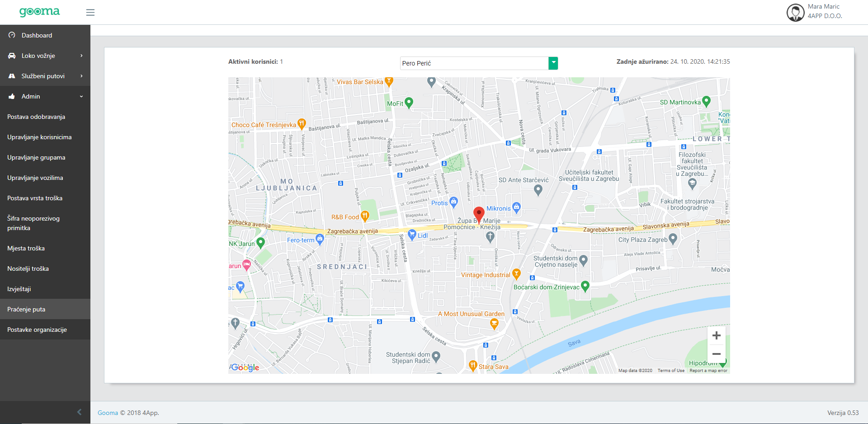Viewport: 868px width, 424px height.
Task: Click the red location marker pin
Action: click(479, 215)
